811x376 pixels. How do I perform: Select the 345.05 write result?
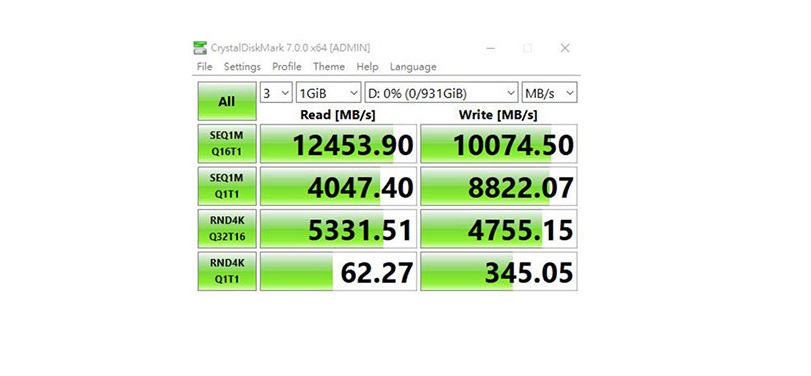499,271
